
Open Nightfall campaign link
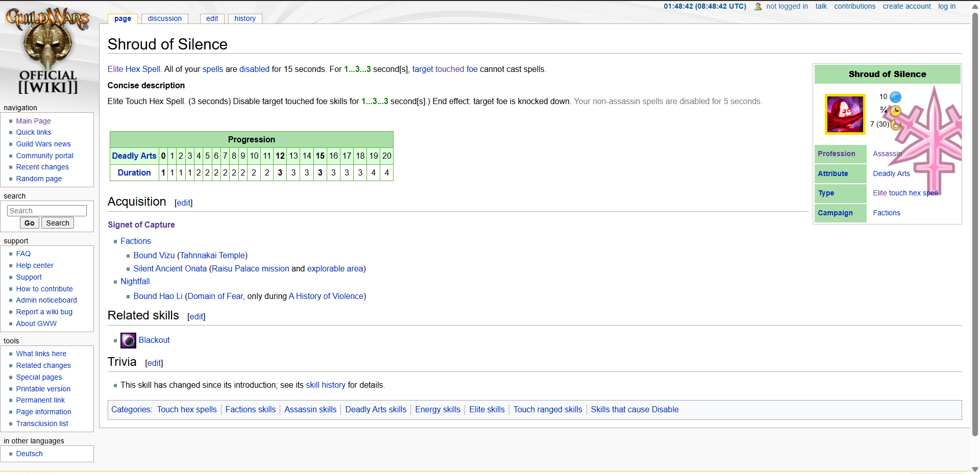click(x=135, y=282)
